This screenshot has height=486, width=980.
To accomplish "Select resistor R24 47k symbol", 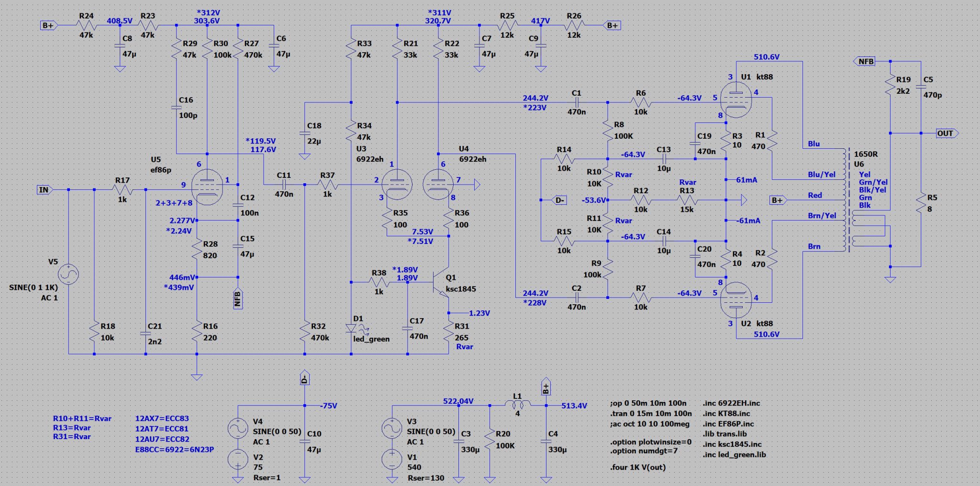I will pyautogui.click(x=86, y=25).
